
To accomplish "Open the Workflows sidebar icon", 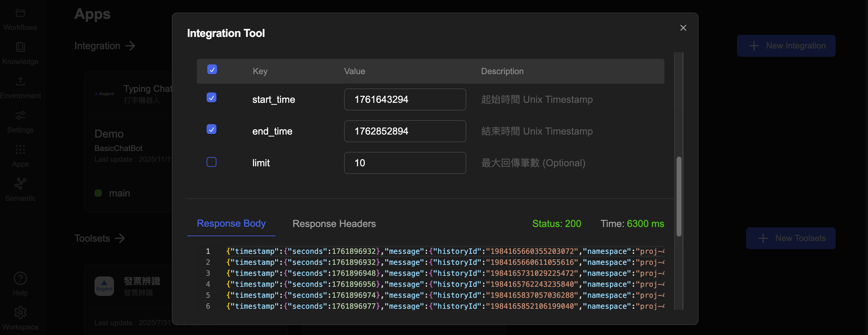I will point(20,13).
